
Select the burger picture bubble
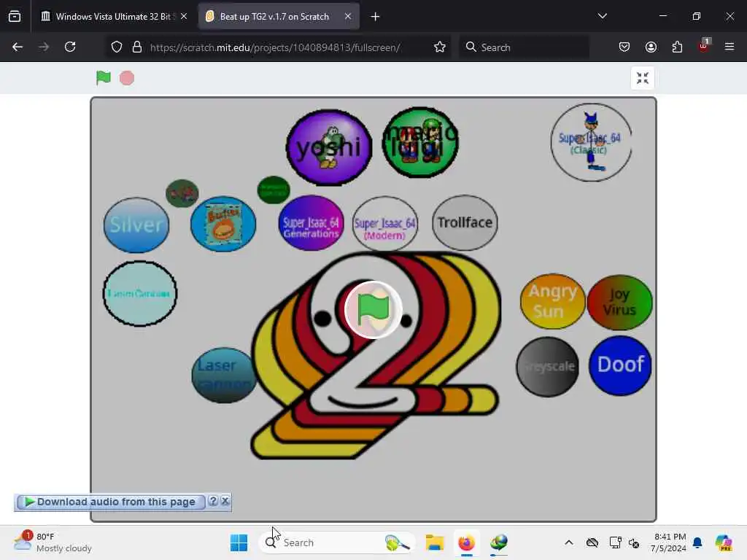[223, 224]
